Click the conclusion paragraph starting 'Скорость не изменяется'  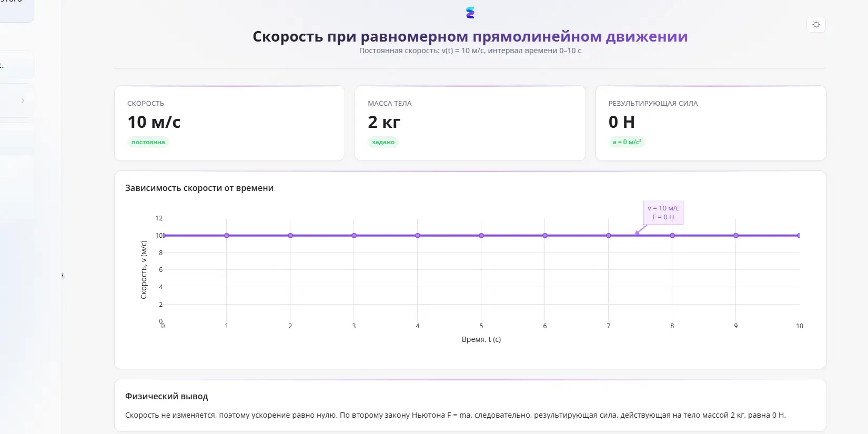coord(456,415)
